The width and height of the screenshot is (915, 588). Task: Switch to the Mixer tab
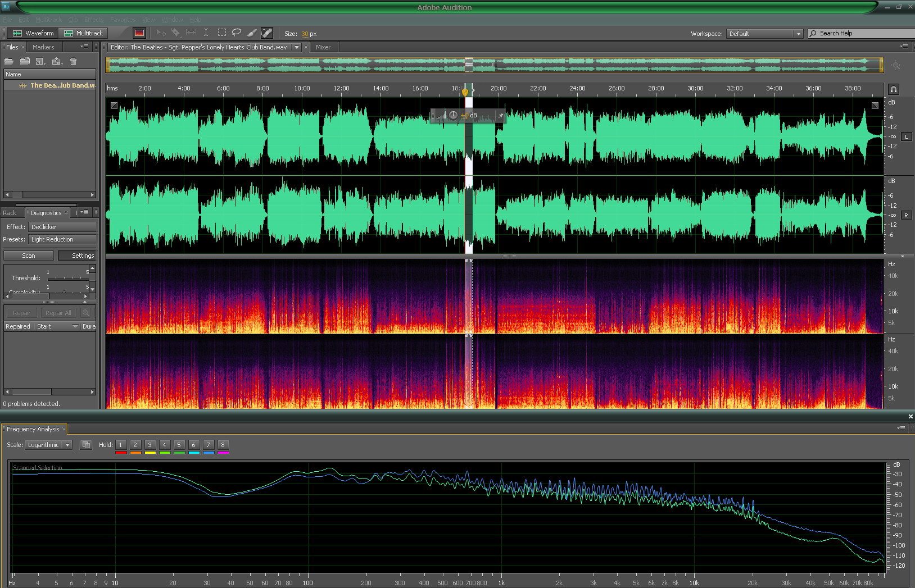pyautogui.click(x=323, y=47)
